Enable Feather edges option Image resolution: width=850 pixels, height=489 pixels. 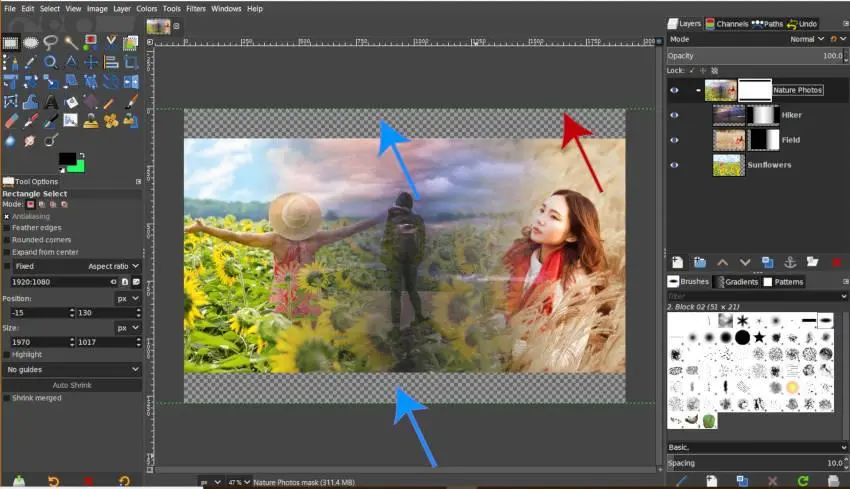7,228
